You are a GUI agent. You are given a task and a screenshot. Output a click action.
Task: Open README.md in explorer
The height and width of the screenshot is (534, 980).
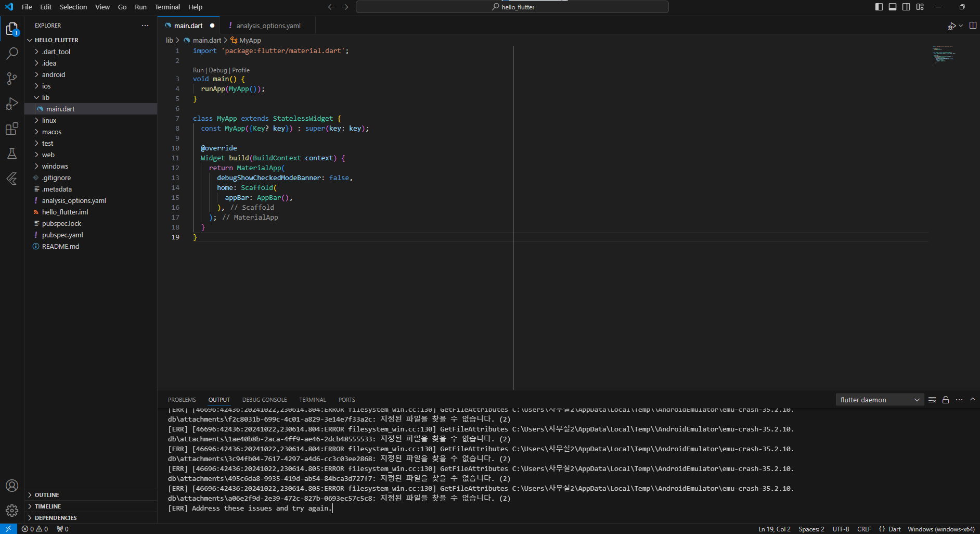coord(91,246)
